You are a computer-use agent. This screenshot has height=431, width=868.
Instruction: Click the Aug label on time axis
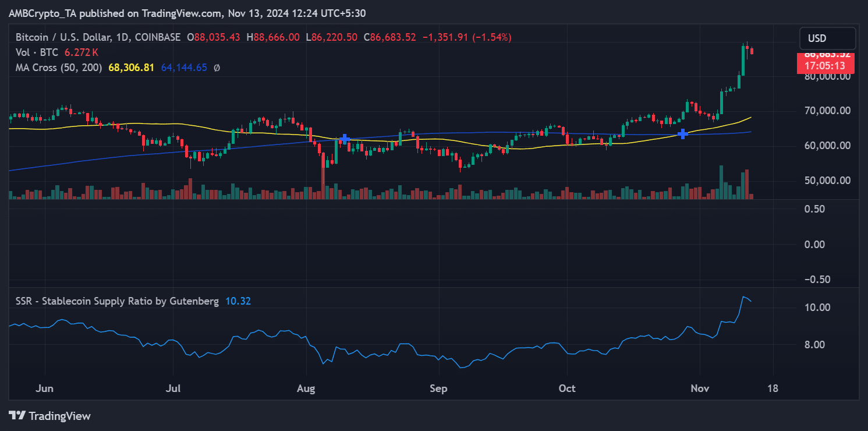pyautogui.click(x=307, y=389)
